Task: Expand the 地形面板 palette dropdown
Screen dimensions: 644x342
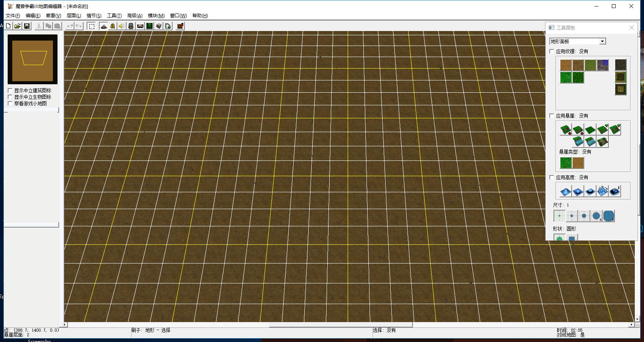Action: pos(602,41)
